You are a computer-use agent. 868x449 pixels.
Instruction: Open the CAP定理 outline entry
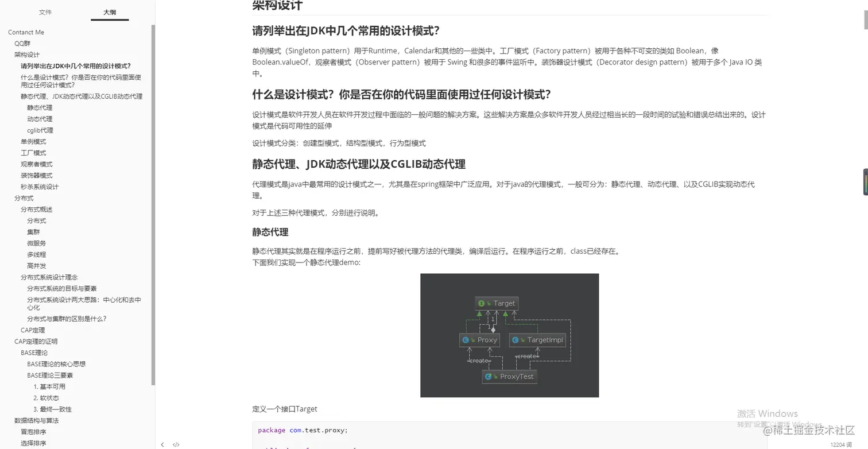coord(33,330)
